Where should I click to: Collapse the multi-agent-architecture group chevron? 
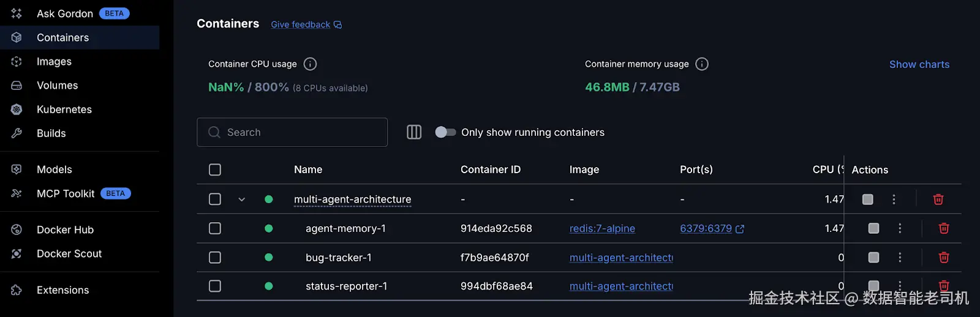click(242, 200)
